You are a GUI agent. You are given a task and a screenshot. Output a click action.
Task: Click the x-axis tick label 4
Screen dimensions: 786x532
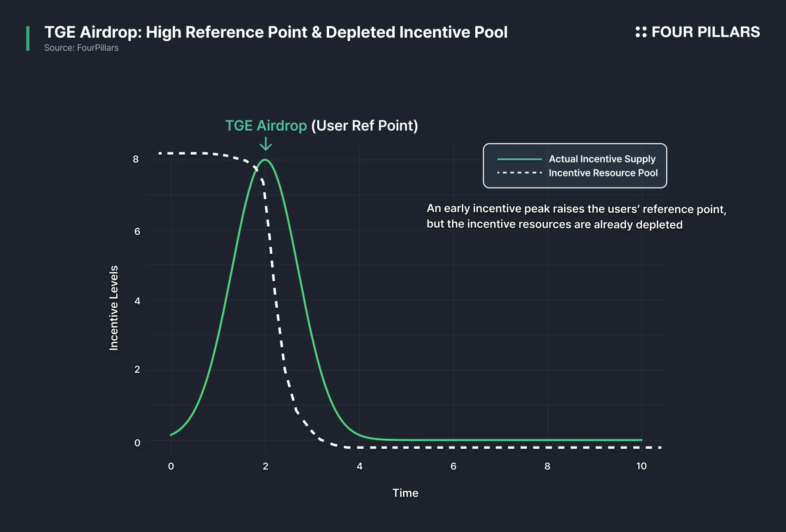coord(359,466)
